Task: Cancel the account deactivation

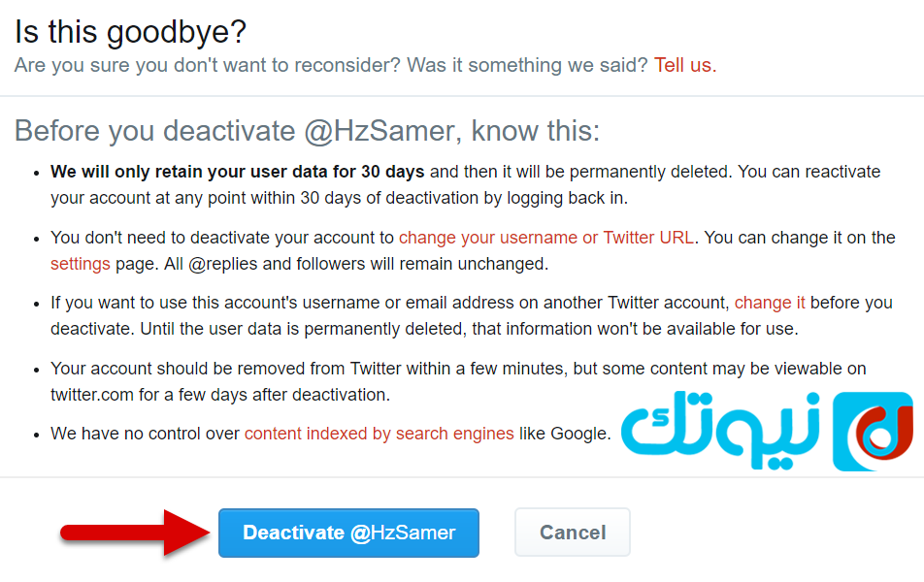Action: tap(573, 533)
